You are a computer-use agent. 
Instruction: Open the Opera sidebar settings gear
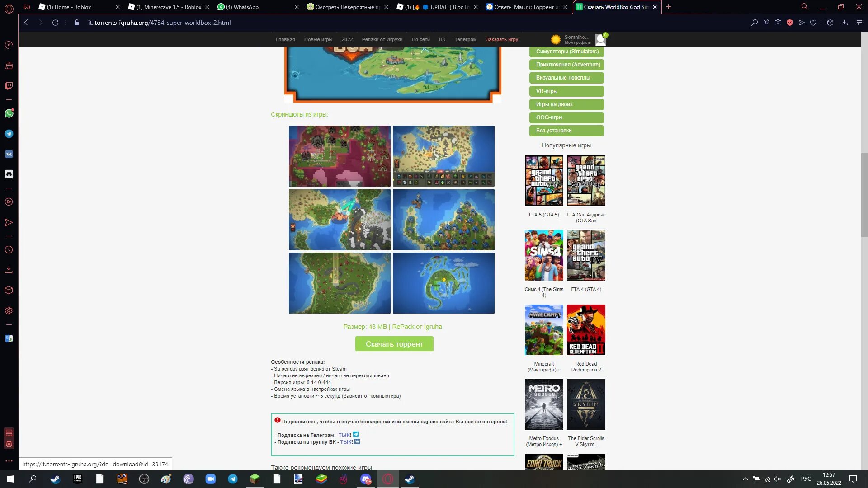(9, 311)
